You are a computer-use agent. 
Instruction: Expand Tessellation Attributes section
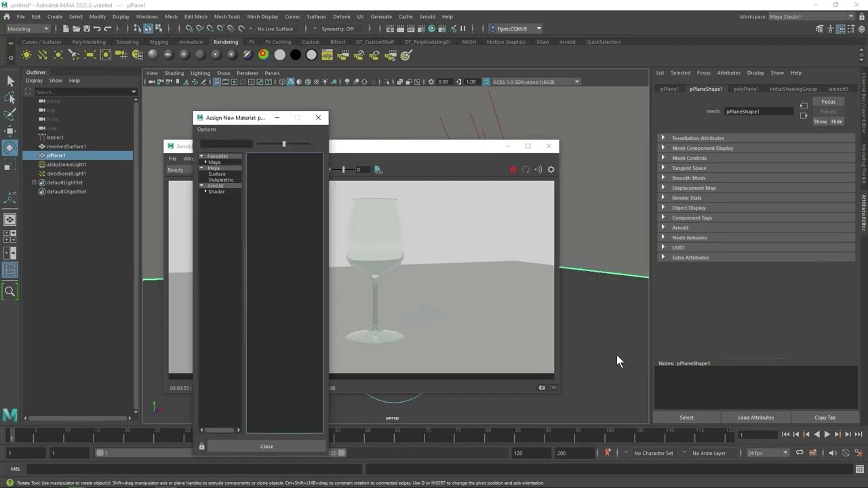756,138
